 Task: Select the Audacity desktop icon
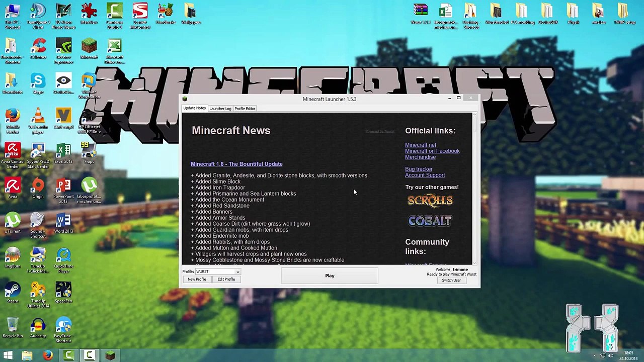[x=38, y=328]
